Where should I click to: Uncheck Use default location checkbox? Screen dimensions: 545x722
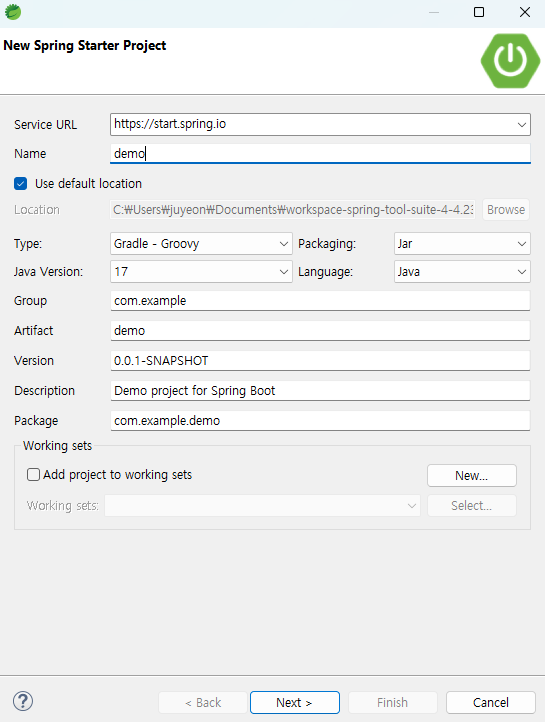(21, 184)
